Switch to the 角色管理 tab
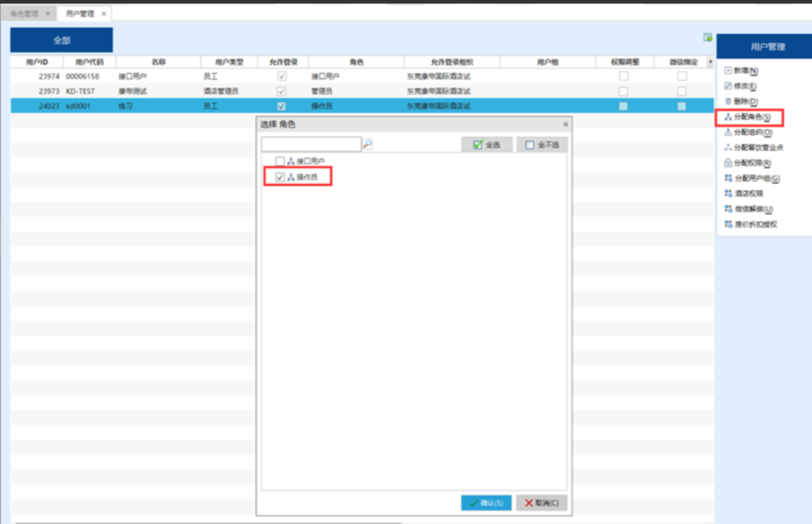This screenshot has height=524, width=812. (x=24, y=14)
